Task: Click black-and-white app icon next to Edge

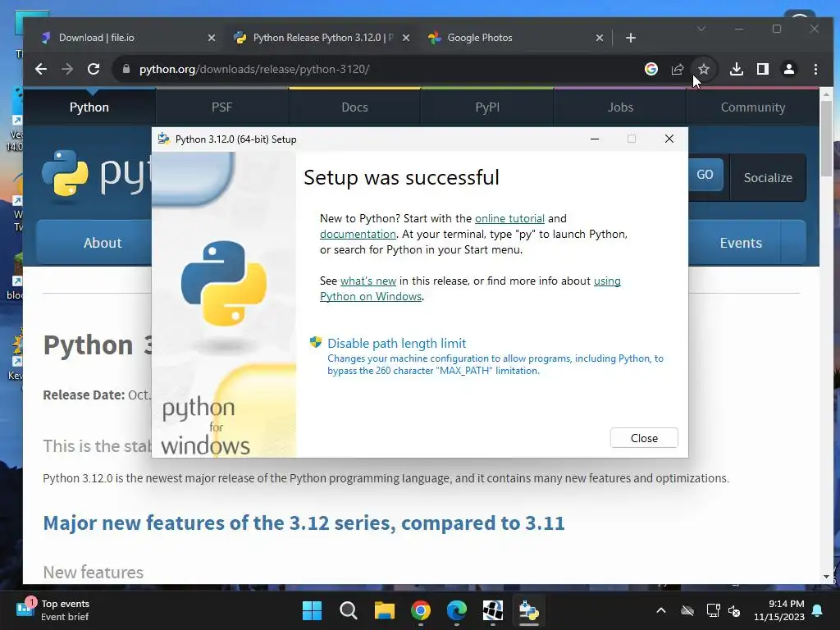Action: [x=493, y=610]
